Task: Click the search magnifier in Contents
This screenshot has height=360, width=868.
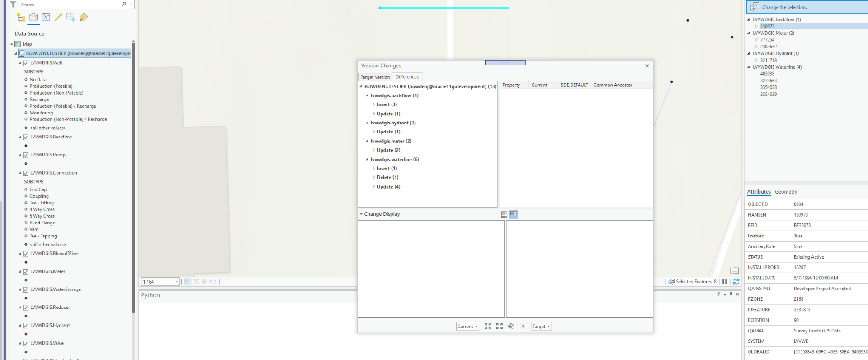Action: pos(124,4)
